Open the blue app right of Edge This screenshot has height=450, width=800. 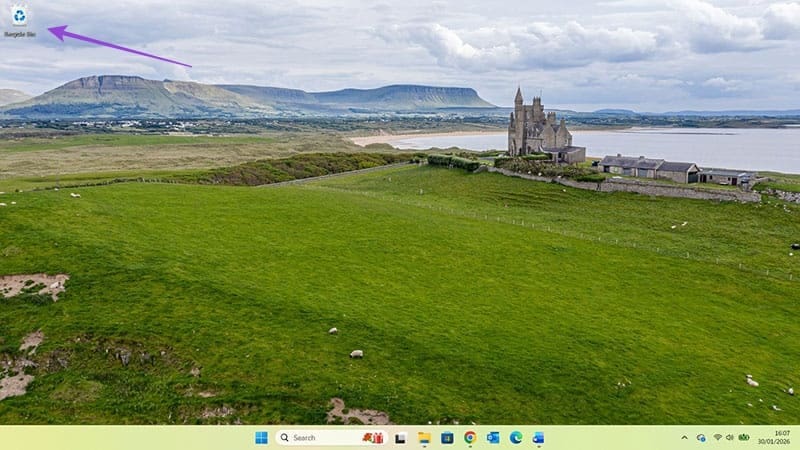click(539, 438)
